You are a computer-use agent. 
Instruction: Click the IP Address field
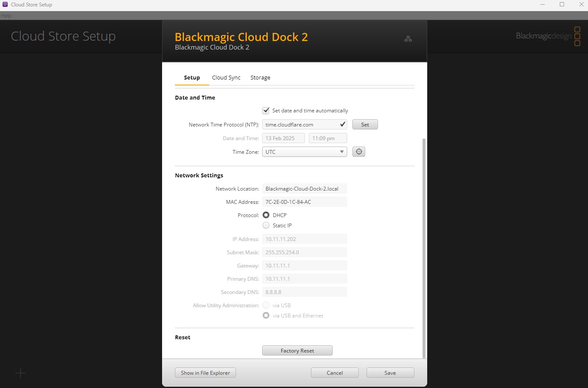click(x=304, y=239)
